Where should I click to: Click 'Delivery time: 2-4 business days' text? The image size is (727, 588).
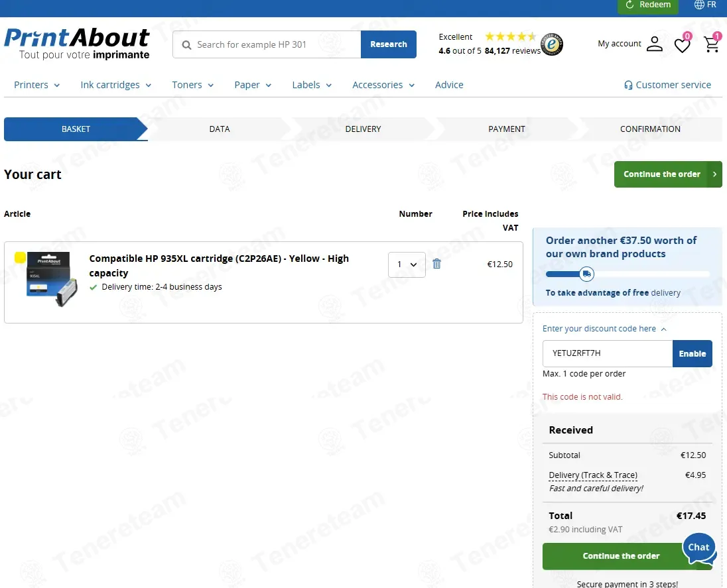pos(162,287)
